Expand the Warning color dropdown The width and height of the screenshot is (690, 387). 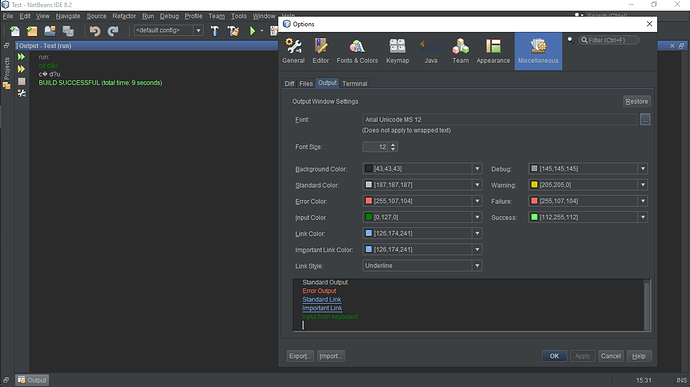(643, 185)
